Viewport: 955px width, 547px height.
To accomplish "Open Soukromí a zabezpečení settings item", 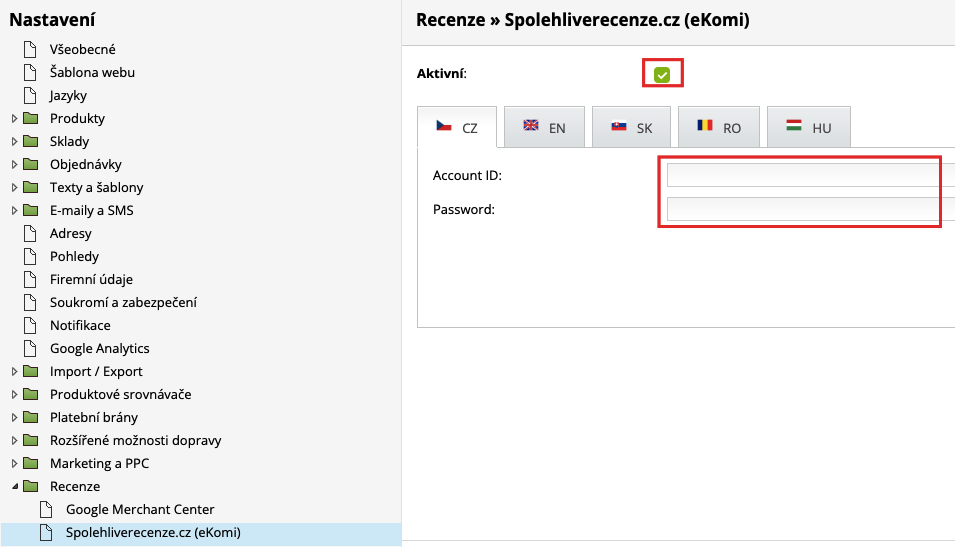I will (123, 303).
